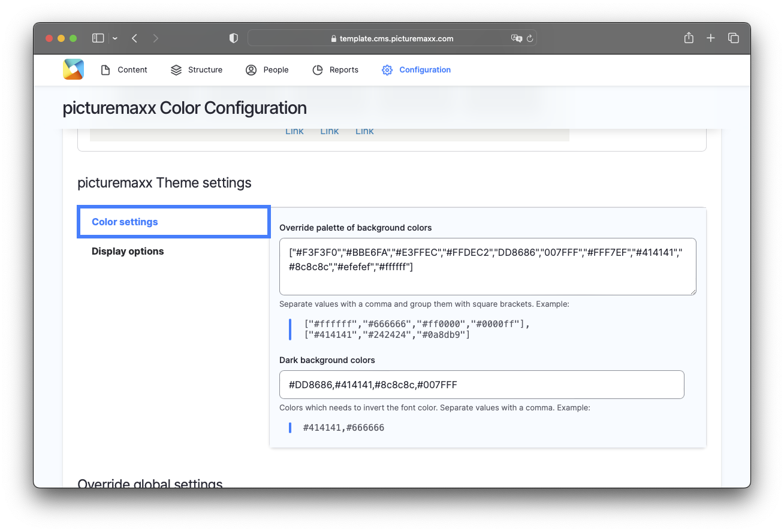Click the translate page icon in address bar
This screenshot has width=784, height=532.
point(516,38)
